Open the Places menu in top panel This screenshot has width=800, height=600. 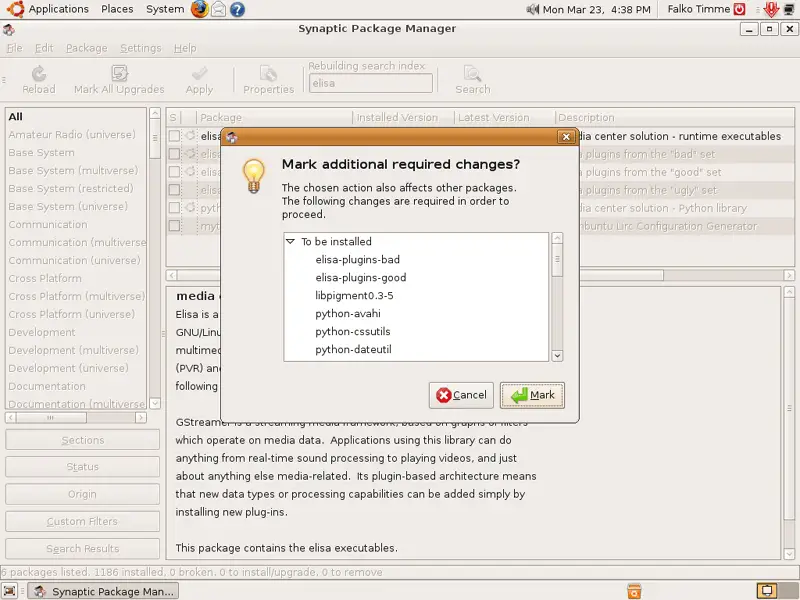pos(117,9)
